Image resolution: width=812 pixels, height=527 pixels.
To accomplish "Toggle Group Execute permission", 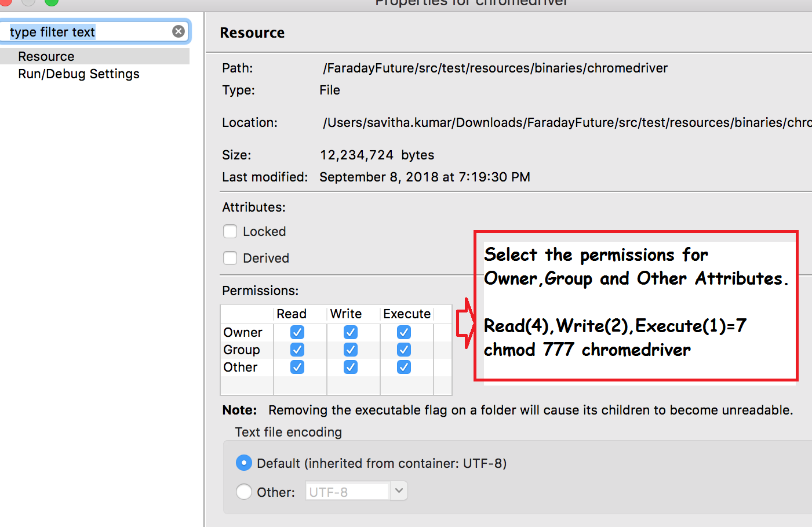I will tap(404, 350).
